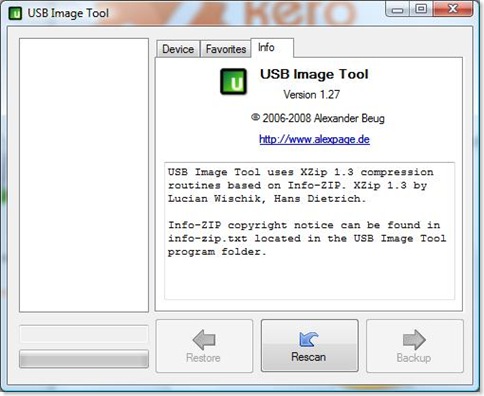Viewport: 484px width, 396px height.
Task: Open the http://www.alexpage.de link
Action: [x=314, y=139]
